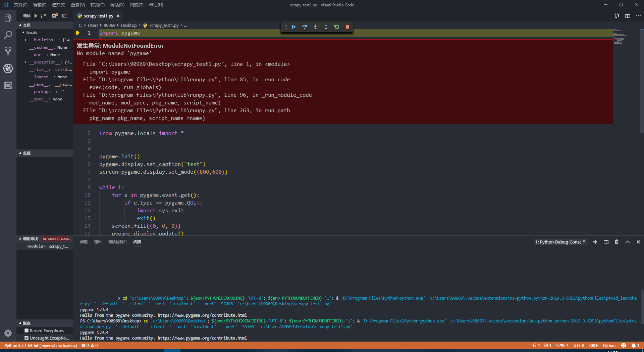Screen dimensions: 644x352
Task: Open the Explorer view in activity bar
Action: pyautogui.click(x=8, y=18)
